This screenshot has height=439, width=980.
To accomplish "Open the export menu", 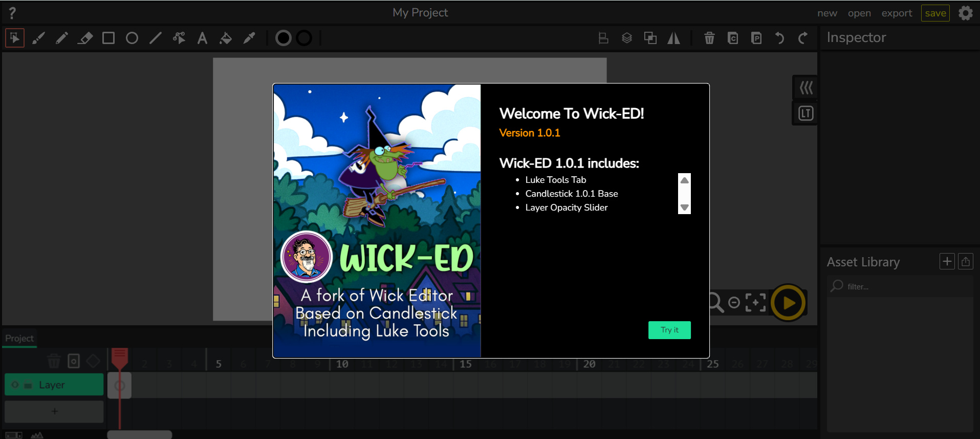I will (897, 13).
